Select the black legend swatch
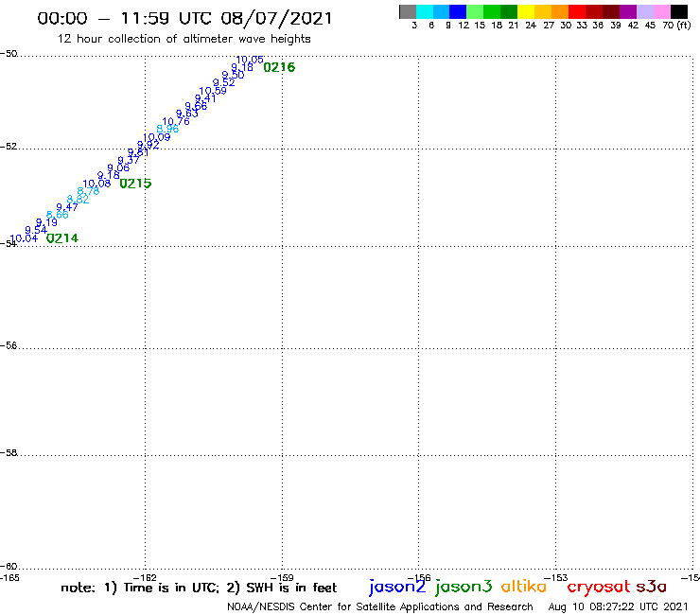This screenshot has height=615, width=700. [679, 11]
